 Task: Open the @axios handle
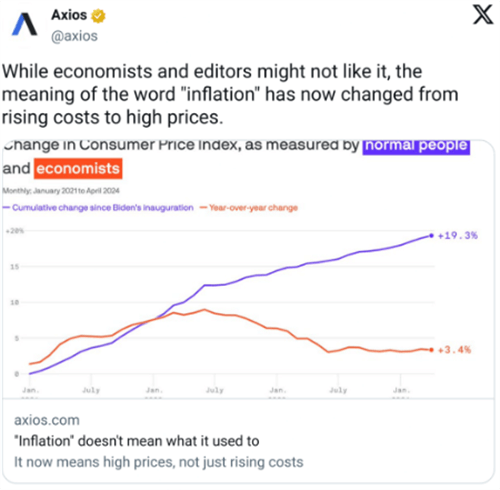click(74, 36)
